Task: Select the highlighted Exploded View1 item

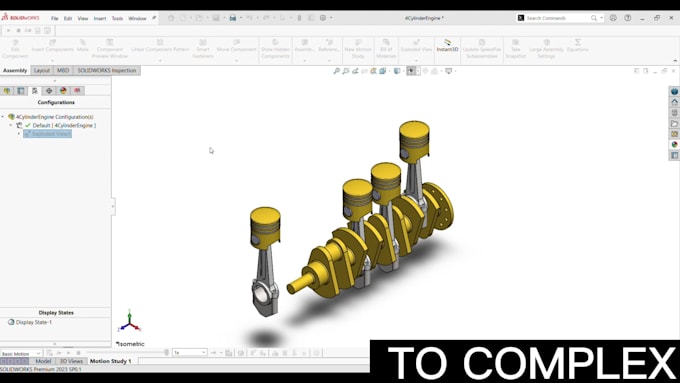Action: coord(47,134)
